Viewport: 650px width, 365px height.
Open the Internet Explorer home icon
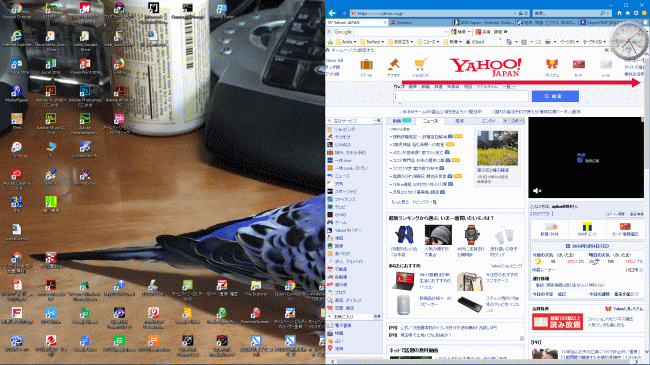619,13
